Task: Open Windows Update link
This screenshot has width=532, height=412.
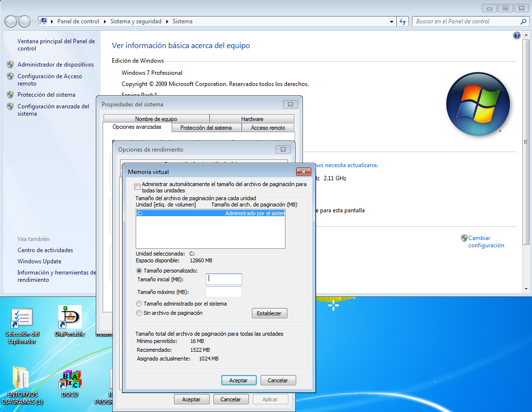Action: [39, 261]
